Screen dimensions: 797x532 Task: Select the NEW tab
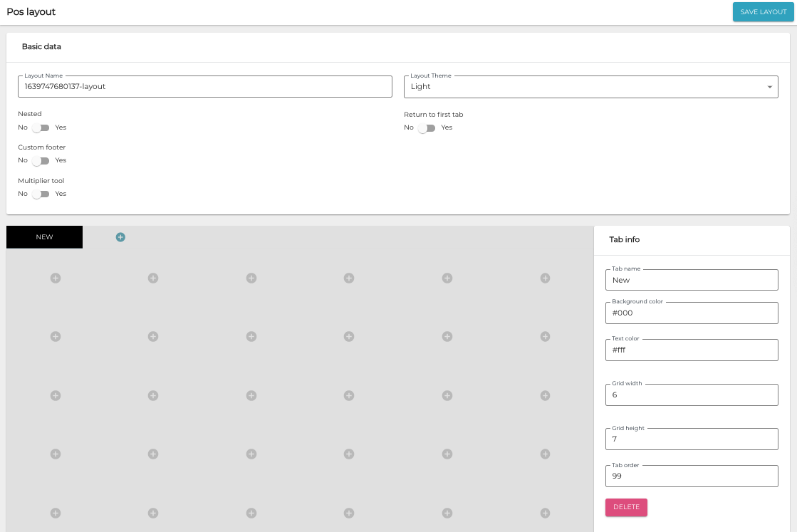(44, 236)
